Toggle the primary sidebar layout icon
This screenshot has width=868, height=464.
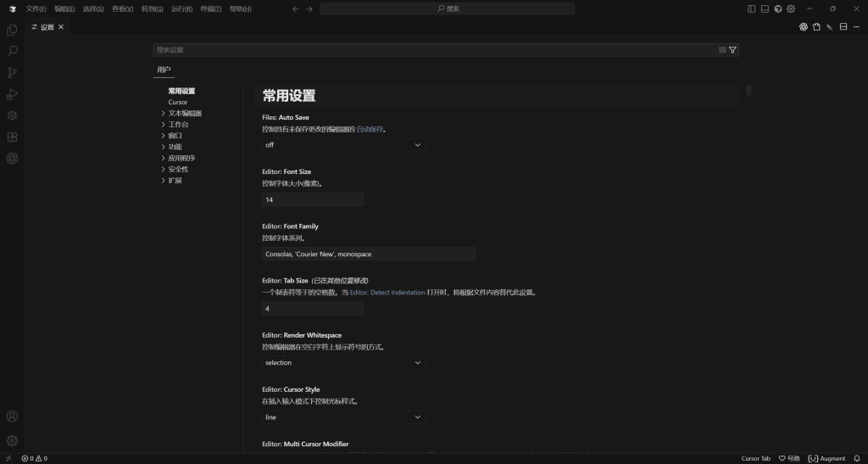(752, 8)
